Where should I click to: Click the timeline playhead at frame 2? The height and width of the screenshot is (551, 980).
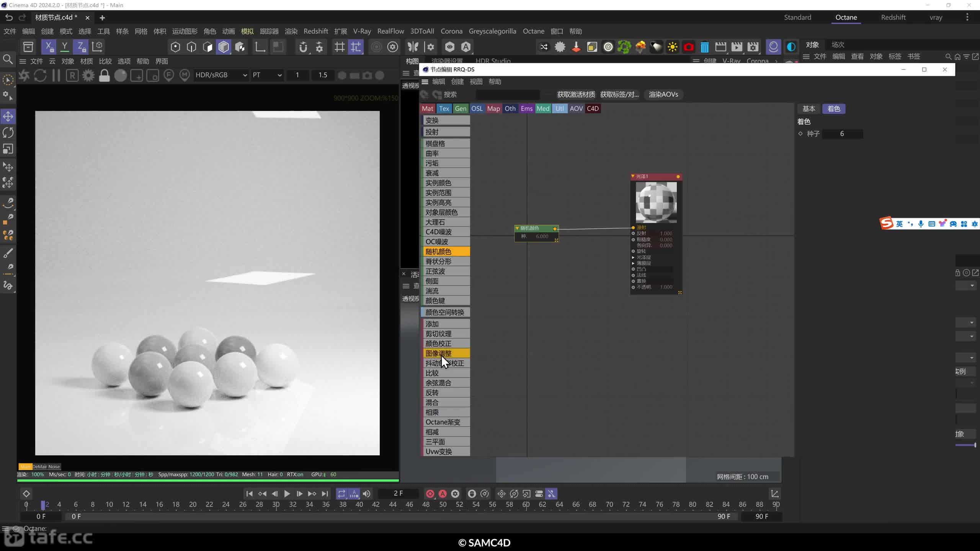point(43,505)
